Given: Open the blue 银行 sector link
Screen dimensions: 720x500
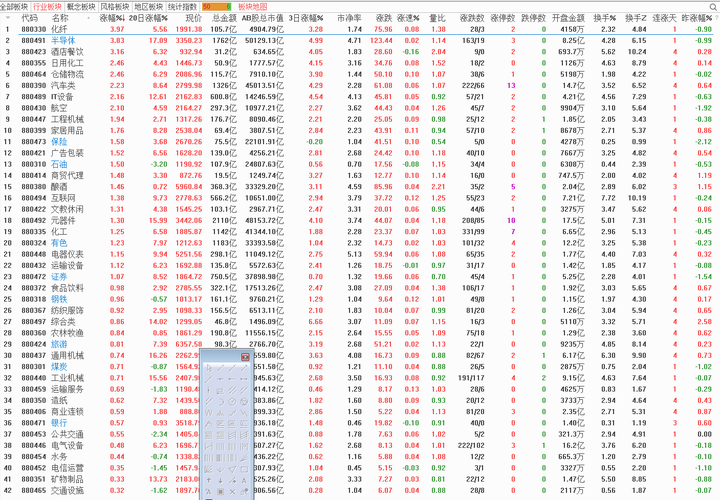Looking at the screenshot, I should point(59,423).
